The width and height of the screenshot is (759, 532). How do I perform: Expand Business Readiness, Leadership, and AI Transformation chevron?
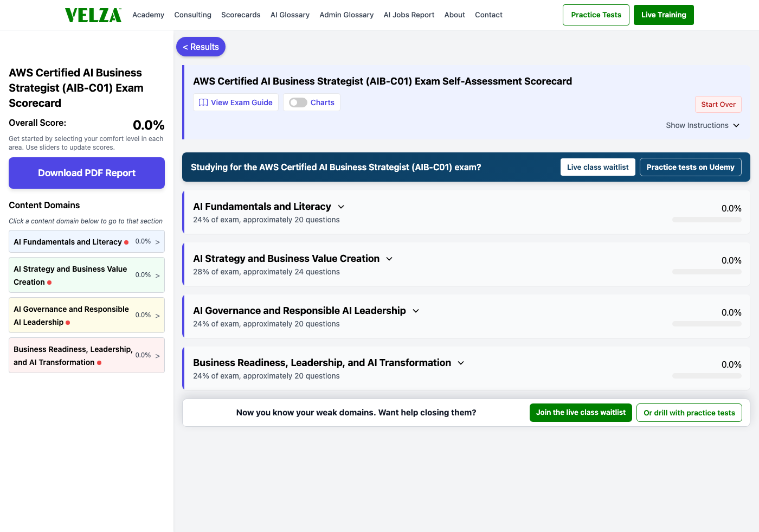click(461, 363)
